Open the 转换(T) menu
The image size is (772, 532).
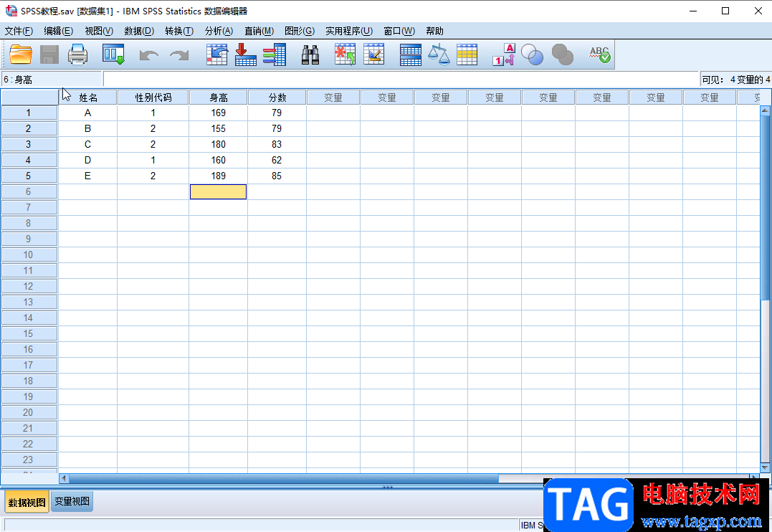tap(179, 31)
